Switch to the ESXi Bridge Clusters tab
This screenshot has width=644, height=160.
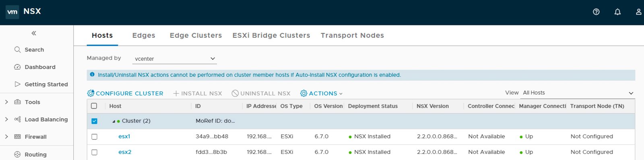[x=271, y=35]
